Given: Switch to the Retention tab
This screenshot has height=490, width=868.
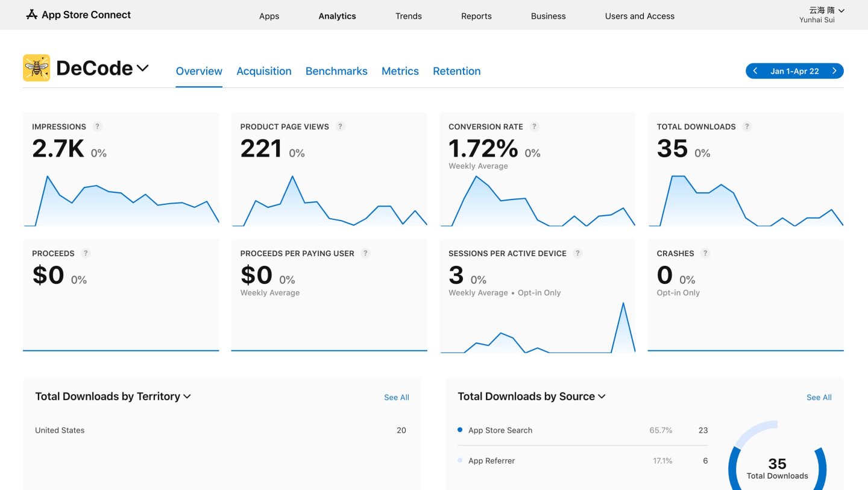Looking at the screenshot, I should [x=456, y=71].
